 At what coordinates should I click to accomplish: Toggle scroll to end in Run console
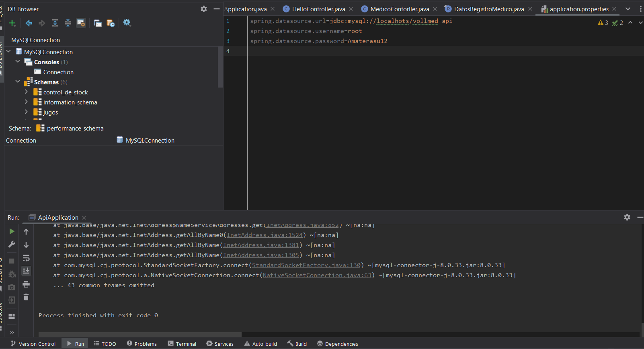pos(26,271)
